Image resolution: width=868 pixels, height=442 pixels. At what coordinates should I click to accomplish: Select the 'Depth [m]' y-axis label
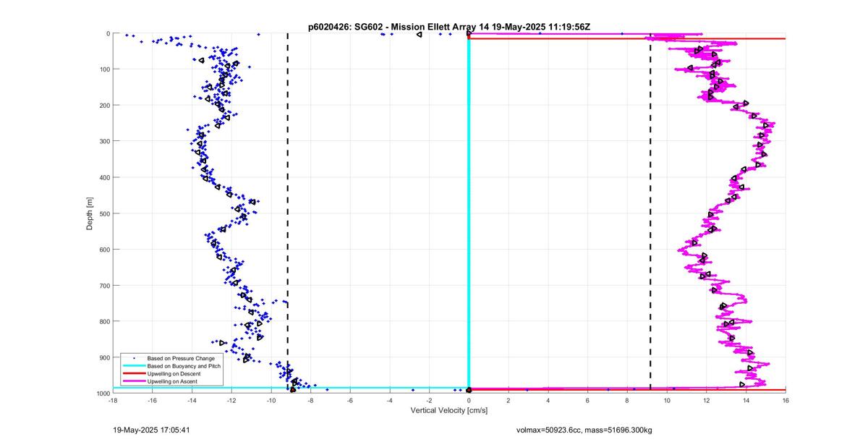tap(90, 213)
